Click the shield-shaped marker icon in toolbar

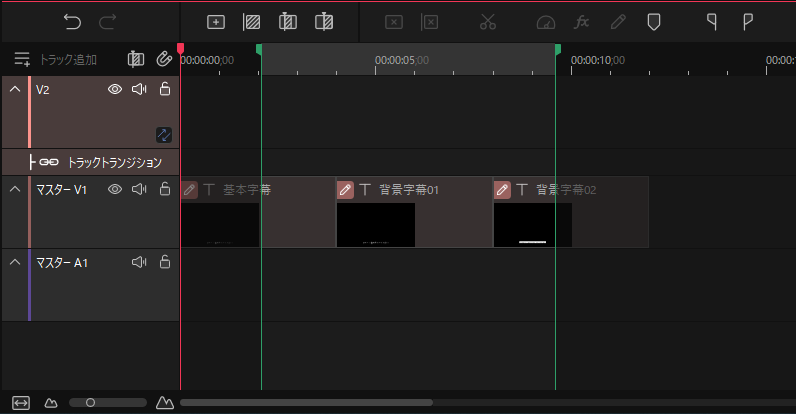(653, 21)
